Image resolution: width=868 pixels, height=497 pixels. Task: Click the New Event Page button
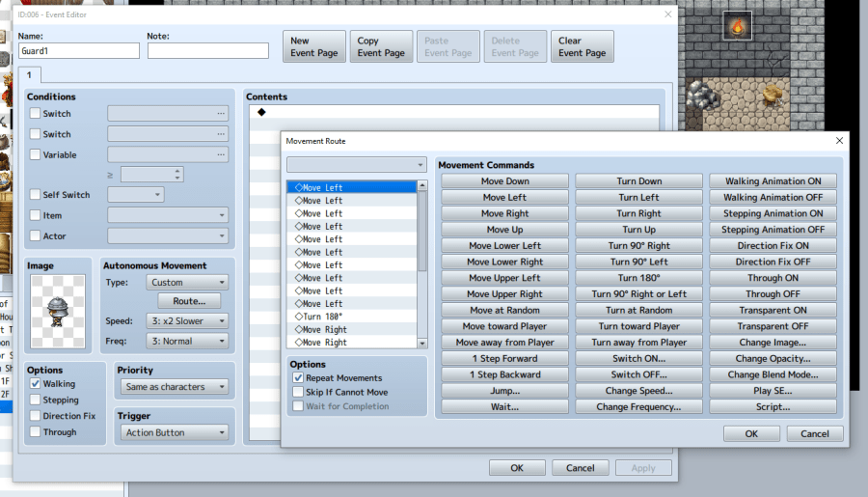(314, 47)
